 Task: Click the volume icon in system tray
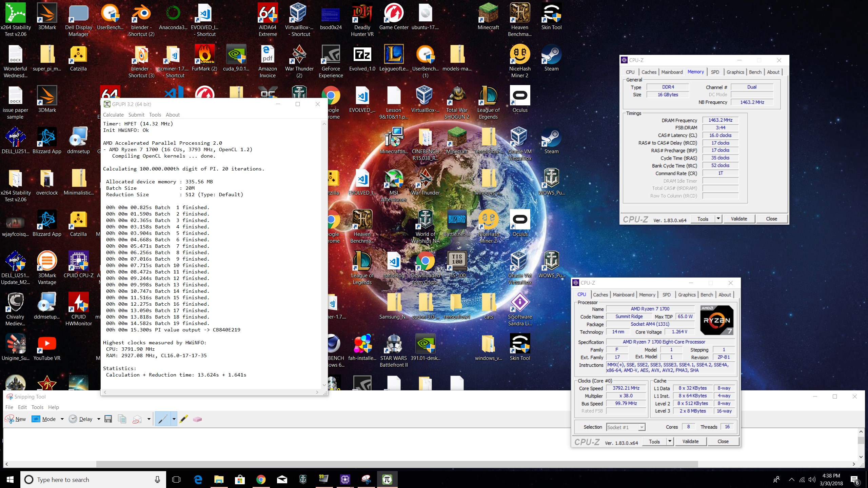pyautogui.click(x=812, y=480)
